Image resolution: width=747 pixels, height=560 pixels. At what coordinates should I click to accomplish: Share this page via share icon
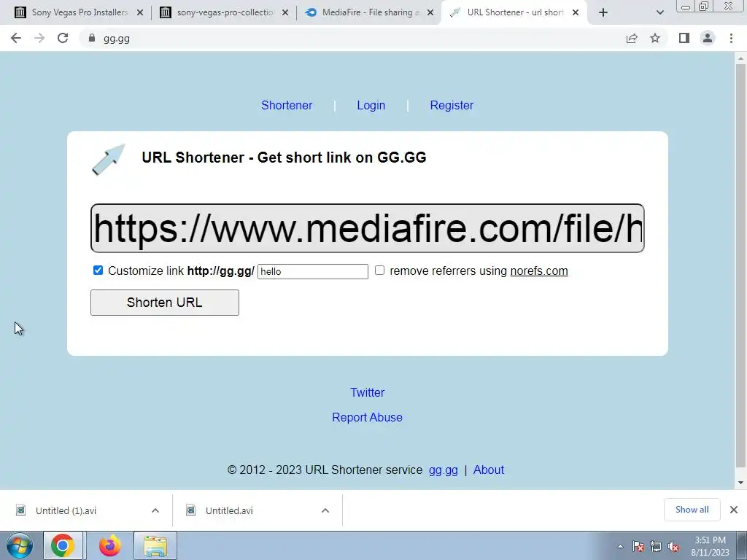pos(632,38)
